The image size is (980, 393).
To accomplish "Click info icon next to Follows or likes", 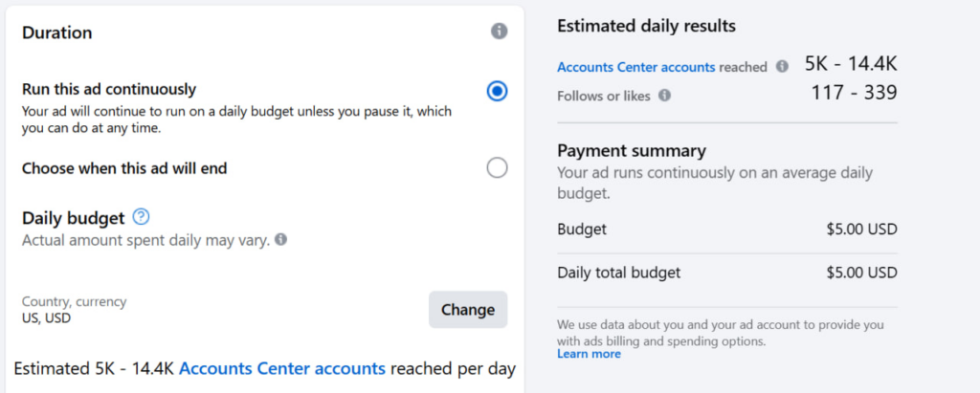I will pos(665,96).
